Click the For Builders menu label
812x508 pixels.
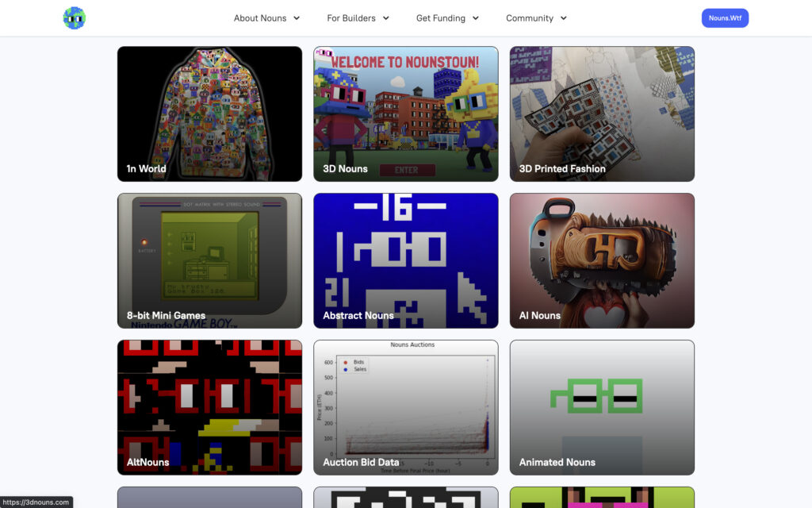(349, 18)
